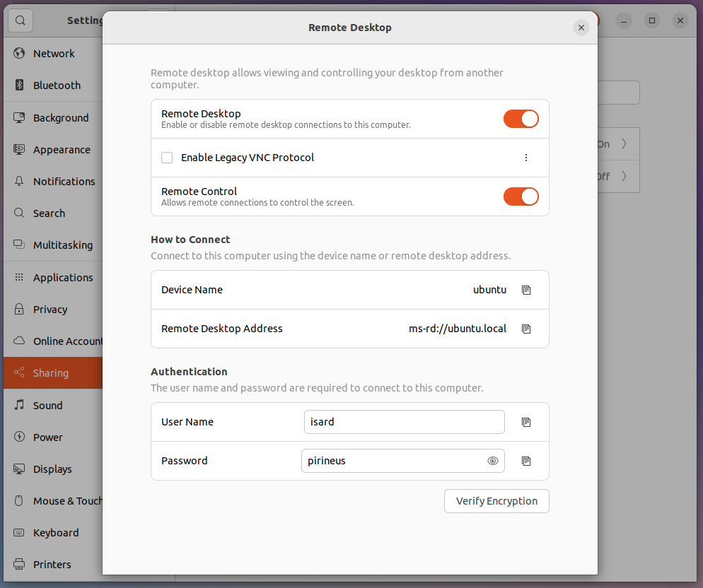The height and width of the screenshot is (588, 703).
Task: Copy the User Name value
Action: point(526,422)
